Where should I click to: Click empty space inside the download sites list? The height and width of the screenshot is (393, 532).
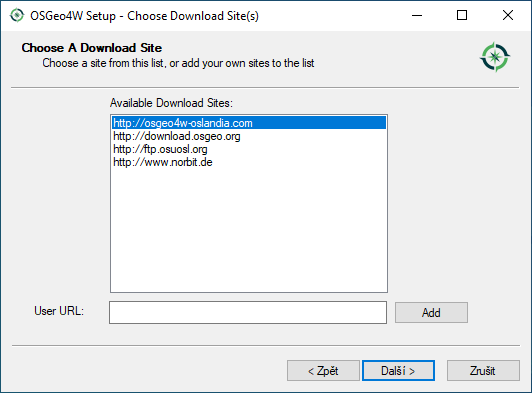(249, 231)
